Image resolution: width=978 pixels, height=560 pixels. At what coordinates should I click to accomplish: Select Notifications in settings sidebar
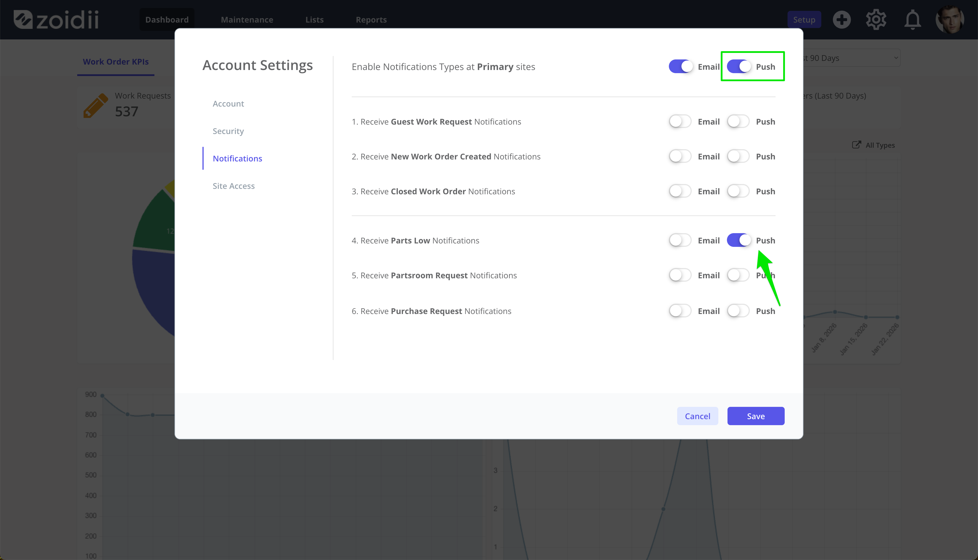[x=237, y=159]
